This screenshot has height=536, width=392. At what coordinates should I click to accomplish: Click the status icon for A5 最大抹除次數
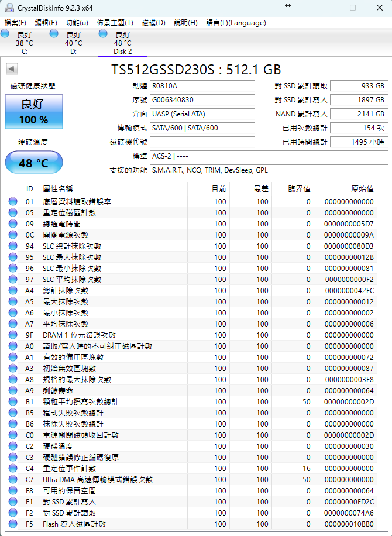pos(13,301)
